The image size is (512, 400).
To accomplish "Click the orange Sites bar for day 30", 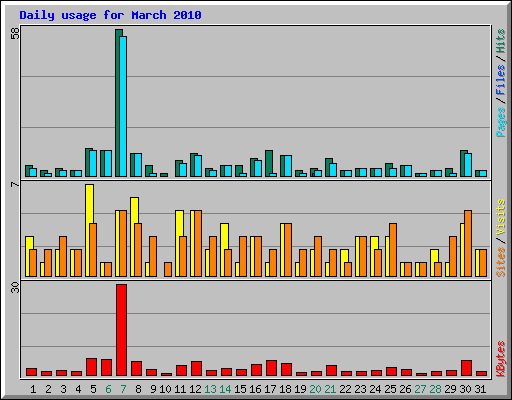I will click(468, 243).
